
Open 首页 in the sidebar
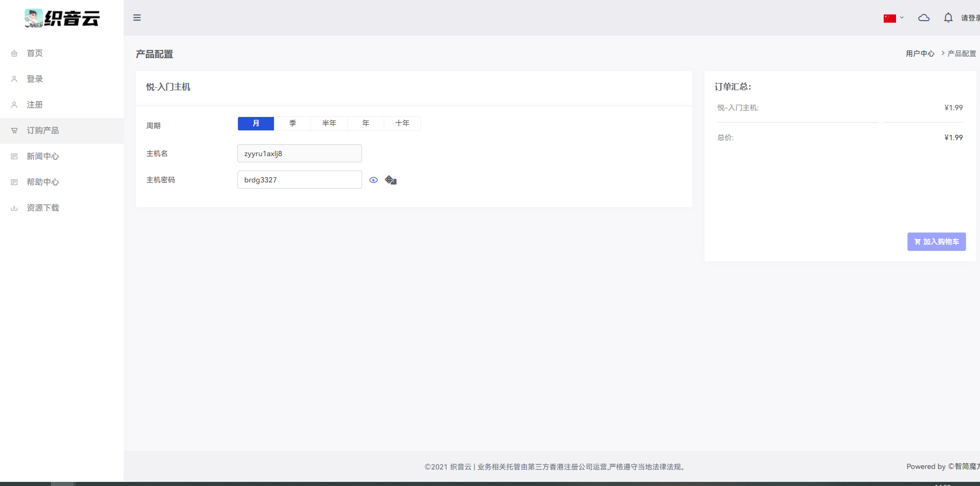pyautogui.click(x=35, y=53)
